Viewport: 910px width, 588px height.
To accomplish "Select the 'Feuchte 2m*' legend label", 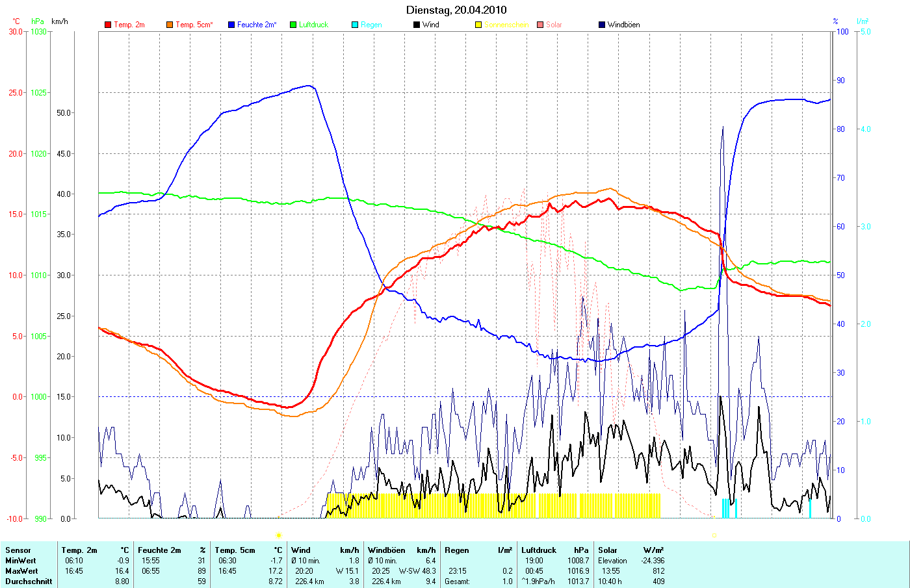I will (257, 25).
